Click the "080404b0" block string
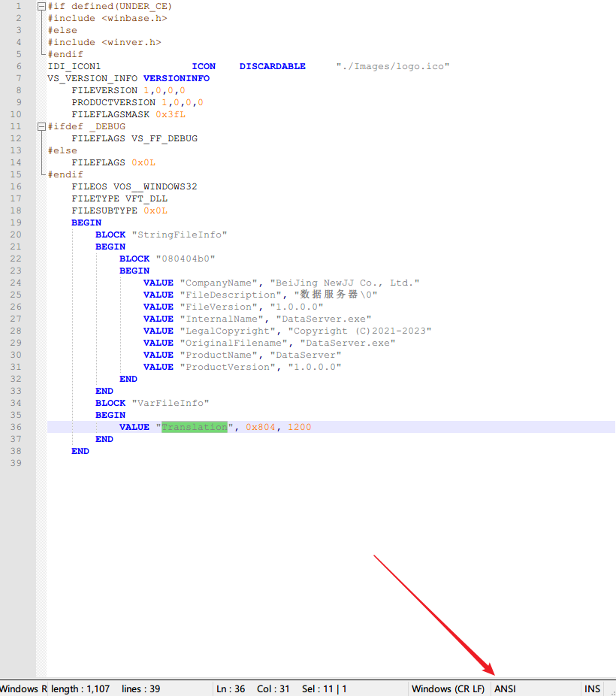The height and width of the screenshot is (696, 616). click(x=186, y=259)
